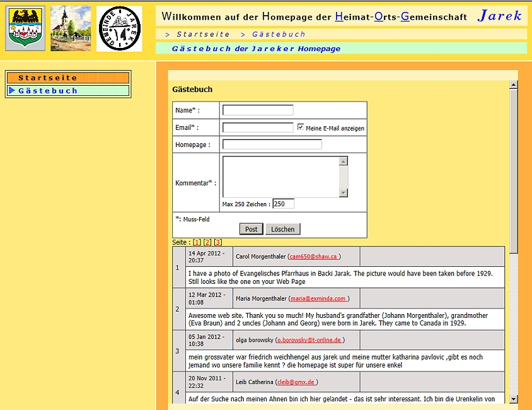This screenshot has height=410, width=532.
Task: Click guestbook frame scroll-down arrow
Action: click(514, 399)
